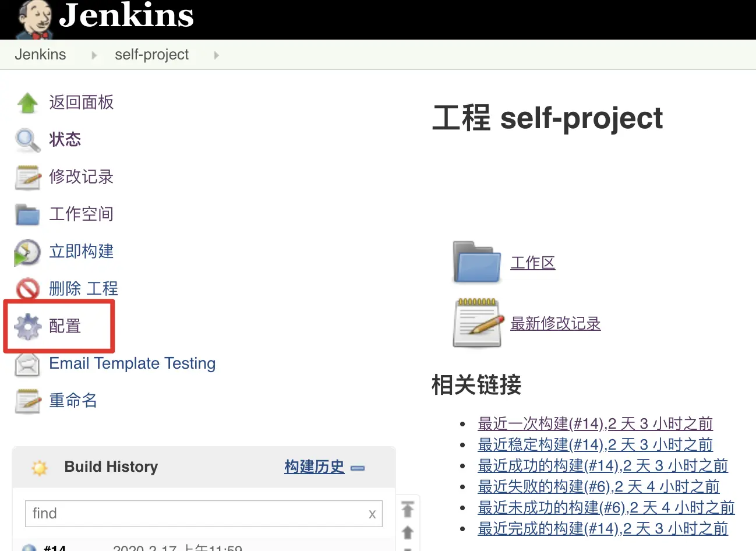Click the magnifier icon next to 状态
756x551 pixels.
point(27,140)
